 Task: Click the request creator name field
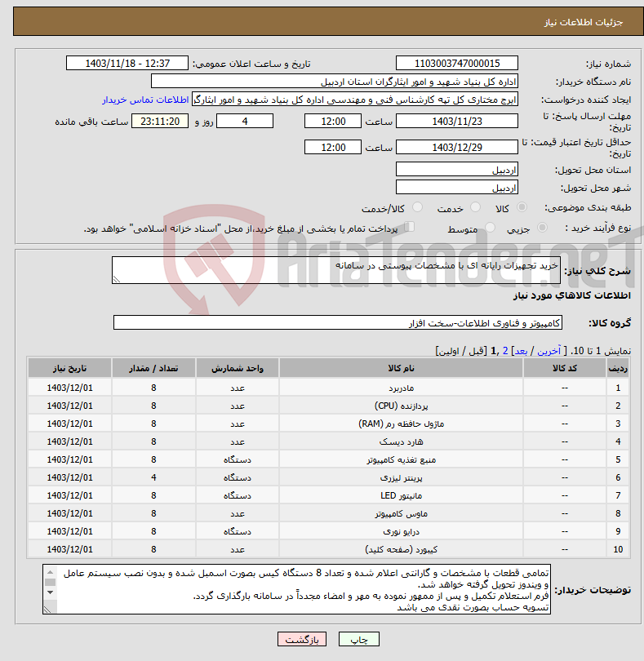[x=355, y=100]
